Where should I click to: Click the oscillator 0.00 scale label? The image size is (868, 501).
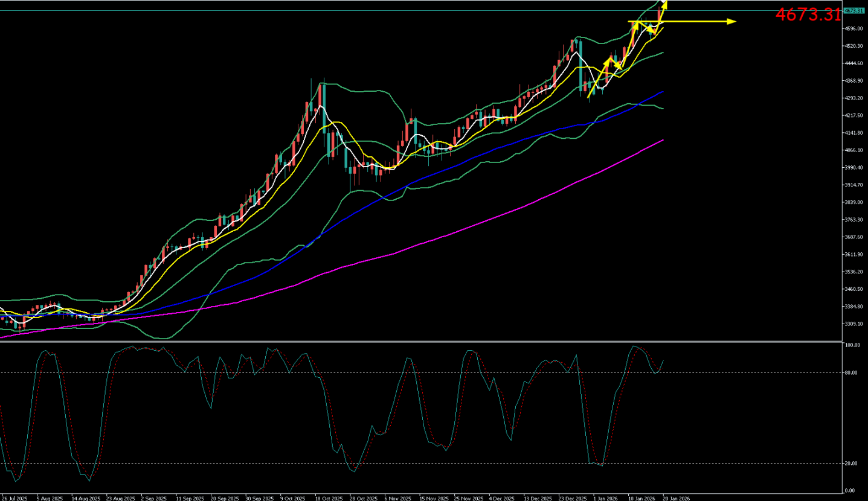coord(850,490)
